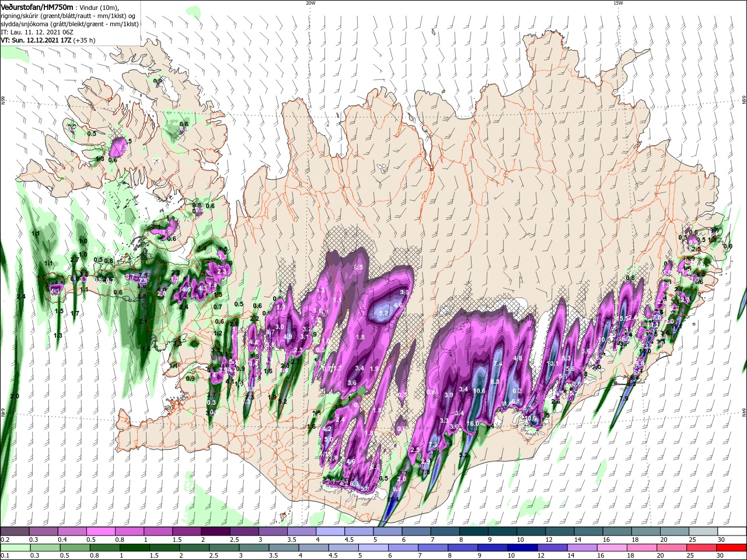Click the 'VT: Sun. 12.12.2021 17Z (+35 h)' line
The height and width of the screenshot is (560, 747).
pyautogui.click(x=48, y=40)
